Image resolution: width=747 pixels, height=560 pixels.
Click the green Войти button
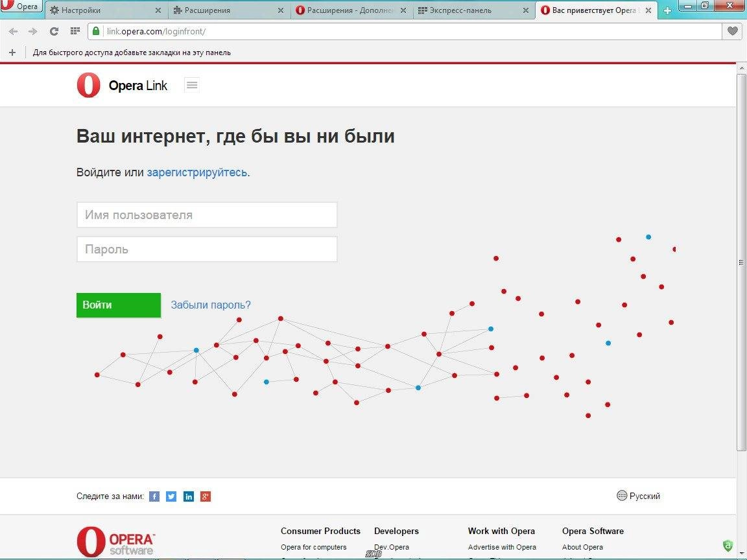point(119,305)
